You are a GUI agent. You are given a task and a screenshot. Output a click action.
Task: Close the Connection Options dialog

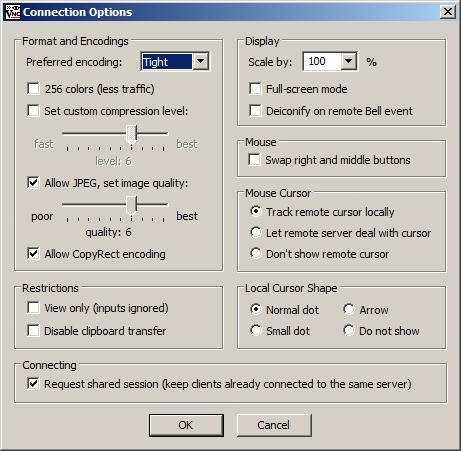click(x=448, y=12)
